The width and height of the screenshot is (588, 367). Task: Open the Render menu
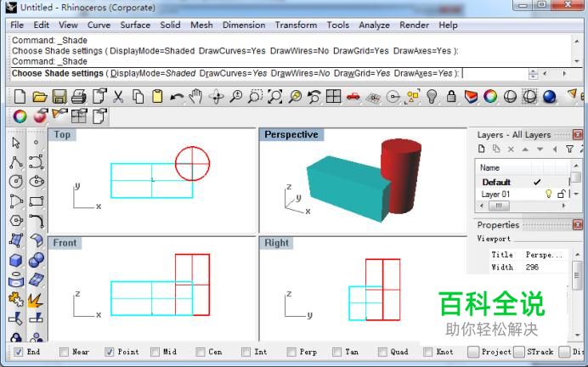[x=414, y=25]
